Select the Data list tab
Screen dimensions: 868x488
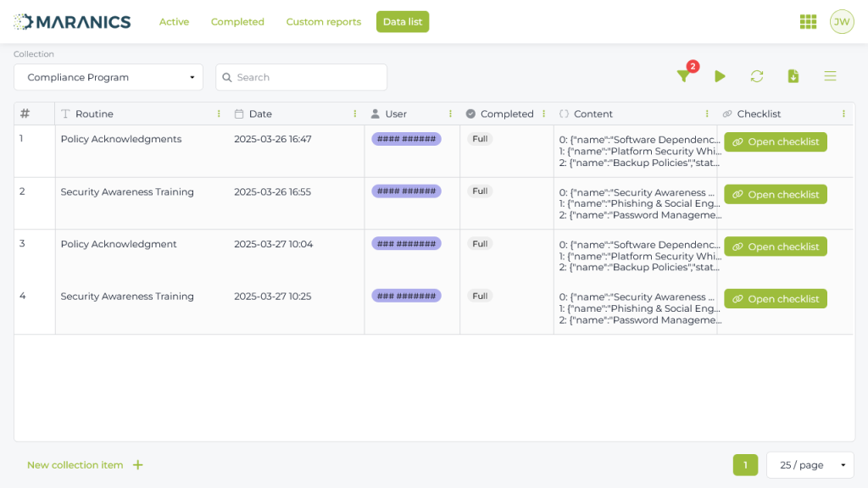[403, 21]
